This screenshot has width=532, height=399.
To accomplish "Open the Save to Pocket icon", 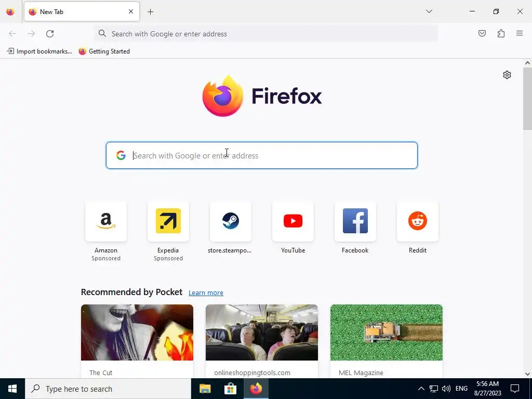I will coord(482,33).
